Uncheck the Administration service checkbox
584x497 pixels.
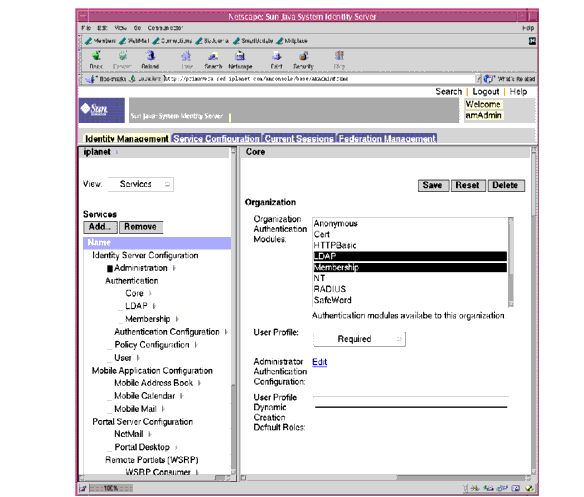point(110,268)
